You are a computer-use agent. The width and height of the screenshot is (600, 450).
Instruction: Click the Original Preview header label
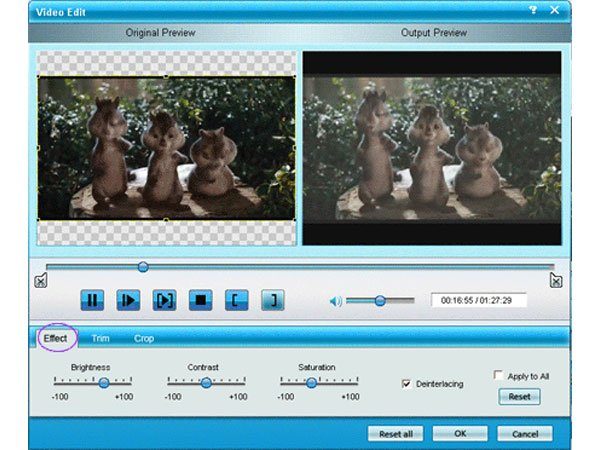tap(161, 33)
